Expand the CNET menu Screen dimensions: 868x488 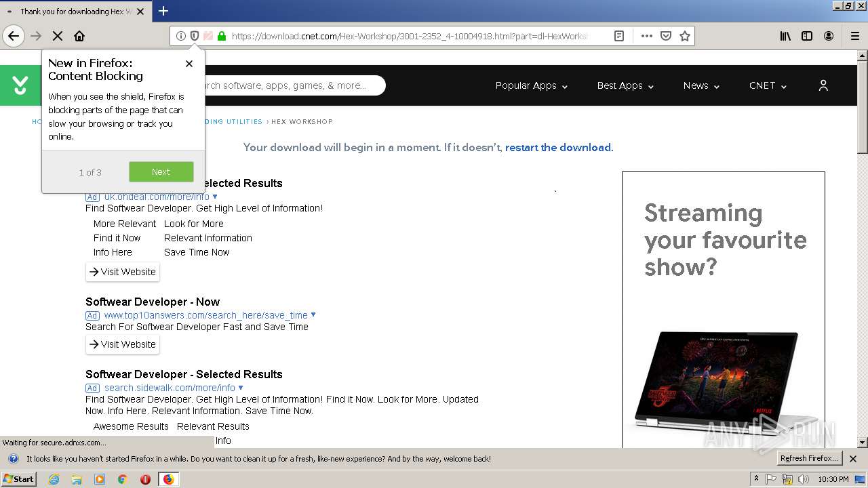pos(768,85)
